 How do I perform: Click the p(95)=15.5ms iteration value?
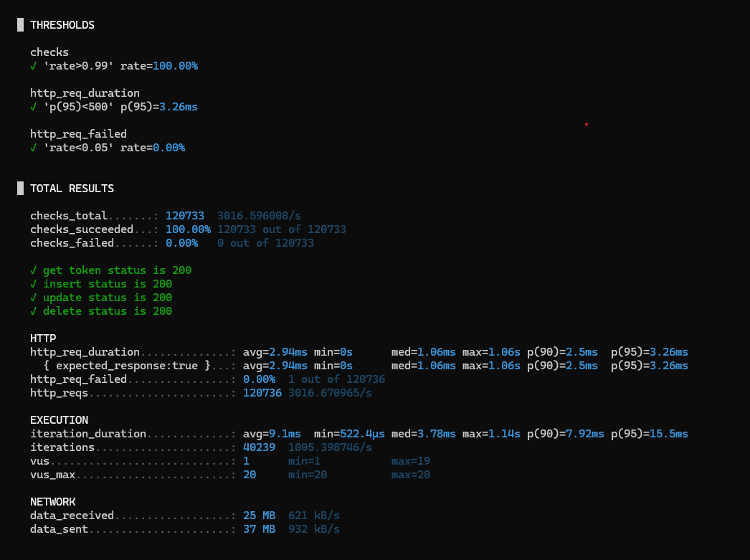pyautogui.click(x=649, y=434)
